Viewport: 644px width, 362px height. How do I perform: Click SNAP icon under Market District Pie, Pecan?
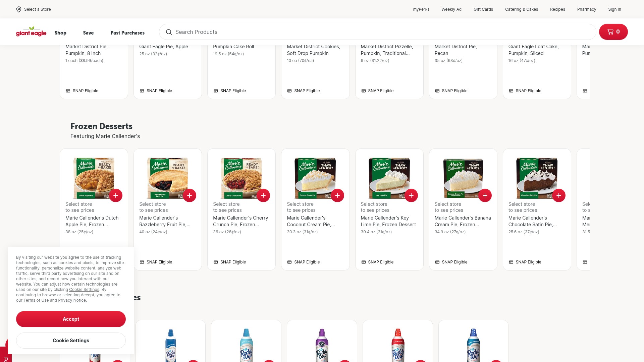(x=437, y=91)
